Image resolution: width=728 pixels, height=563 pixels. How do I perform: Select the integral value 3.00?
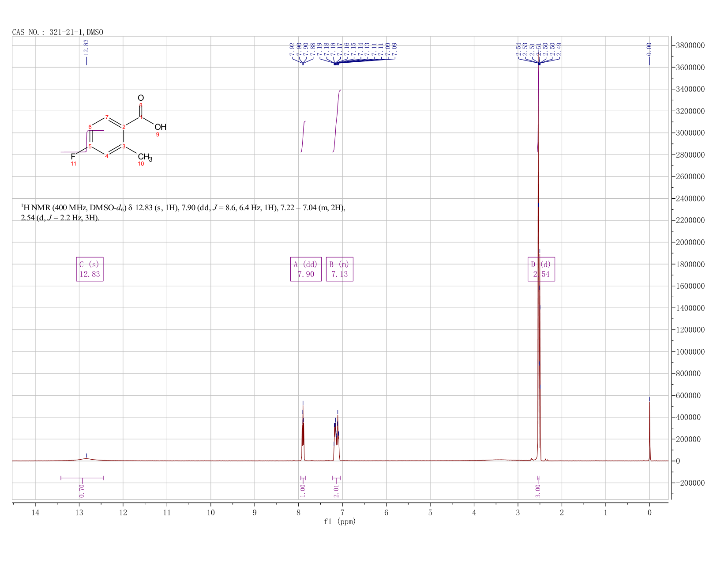538,490
